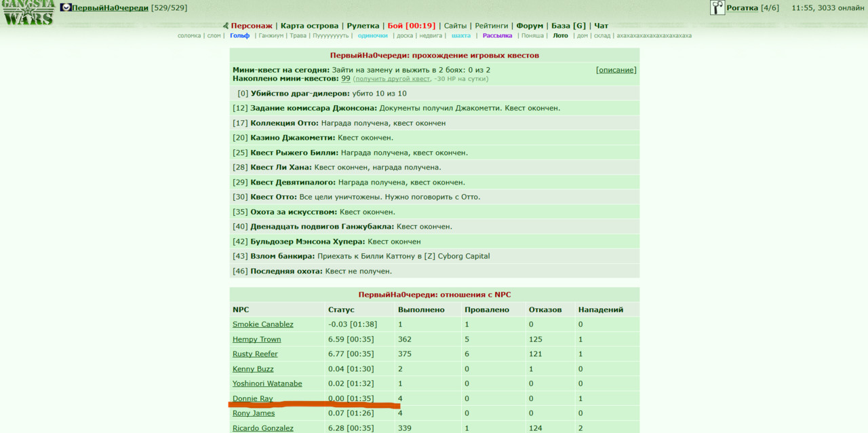The image size is (868, 433).
Task: Click the соломка bookmark link
Action: [x=189, y=35]
